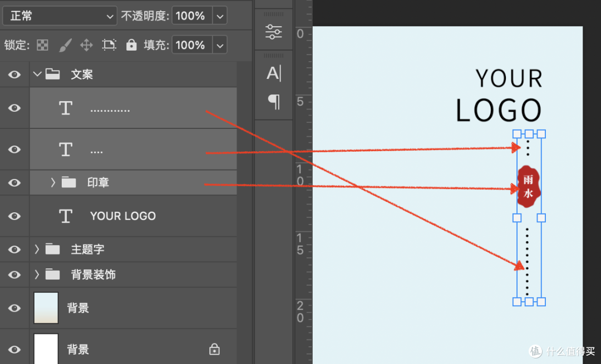Click the top-left transform handle on canvas

click(x=517, y=134)
